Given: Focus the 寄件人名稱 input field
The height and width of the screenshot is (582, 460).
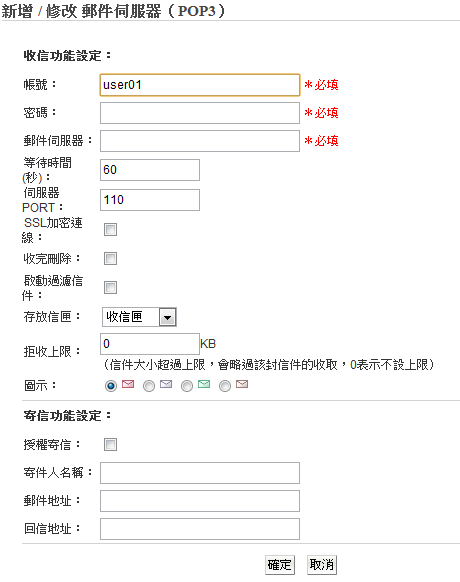Looking at the screenshot, I should coord(200,473).
